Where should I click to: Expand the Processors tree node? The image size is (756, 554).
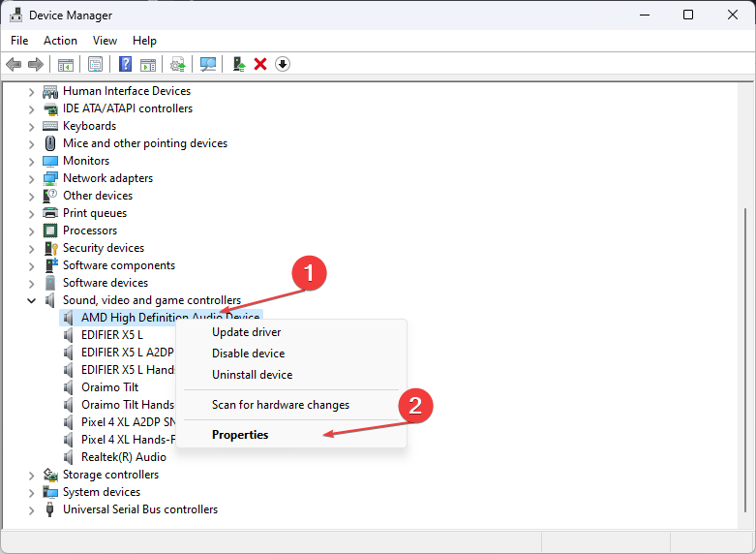pos(31,231)
